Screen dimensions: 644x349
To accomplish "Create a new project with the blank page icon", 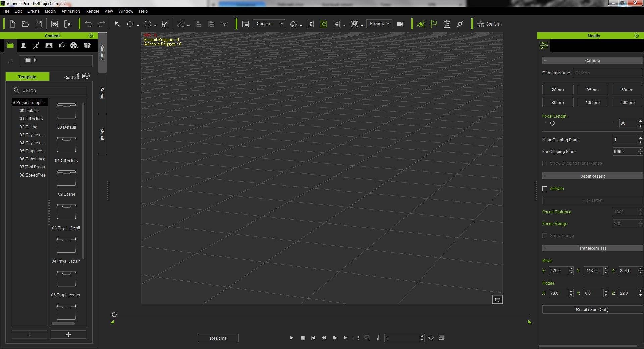I will 12,24.
